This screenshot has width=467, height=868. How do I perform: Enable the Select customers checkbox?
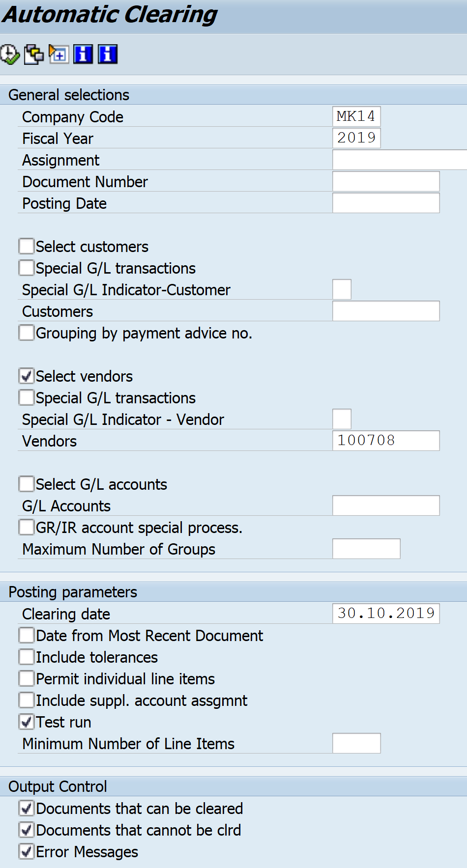[x=27, y=246]
